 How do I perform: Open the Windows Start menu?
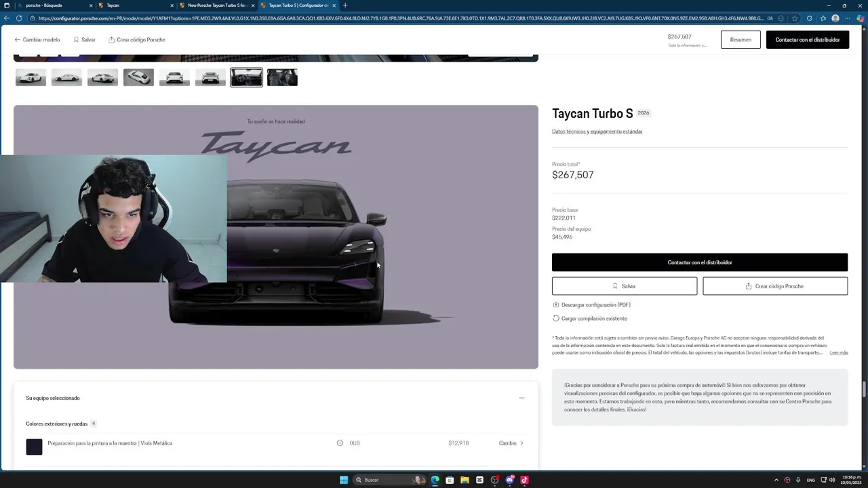[344, 480]
